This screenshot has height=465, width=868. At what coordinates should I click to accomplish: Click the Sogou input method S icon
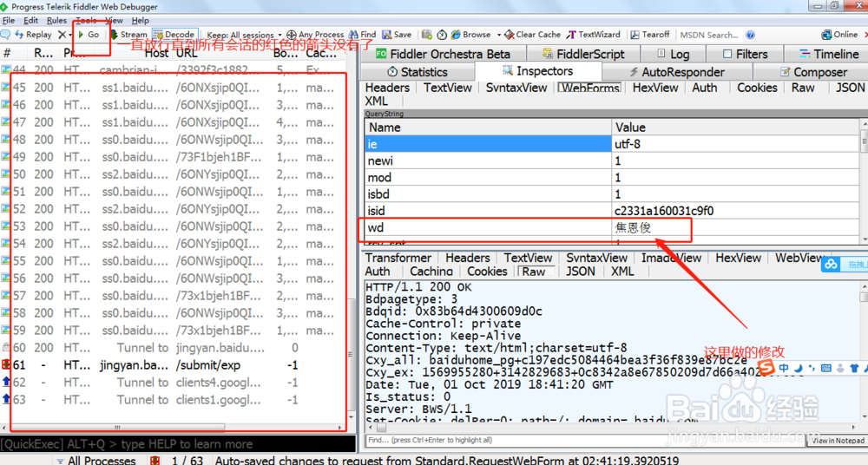click(x=766, y=367)
